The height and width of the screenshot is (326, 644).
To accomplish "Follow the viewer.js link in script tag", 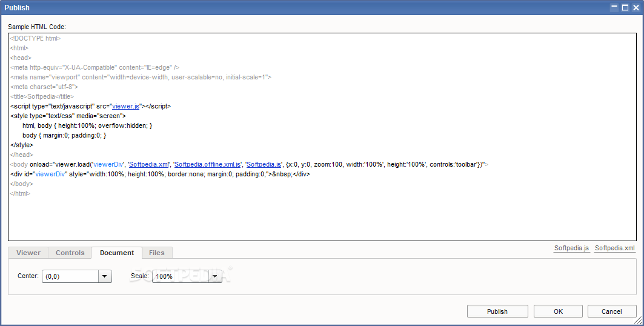I will (x=125, y=106).
